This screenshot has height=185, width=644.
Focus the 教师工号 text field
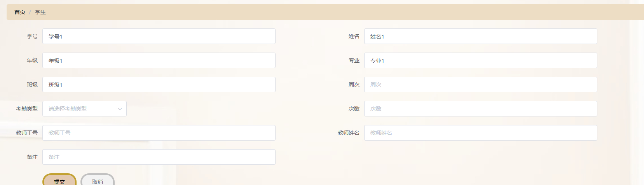[x=159, y=133]
